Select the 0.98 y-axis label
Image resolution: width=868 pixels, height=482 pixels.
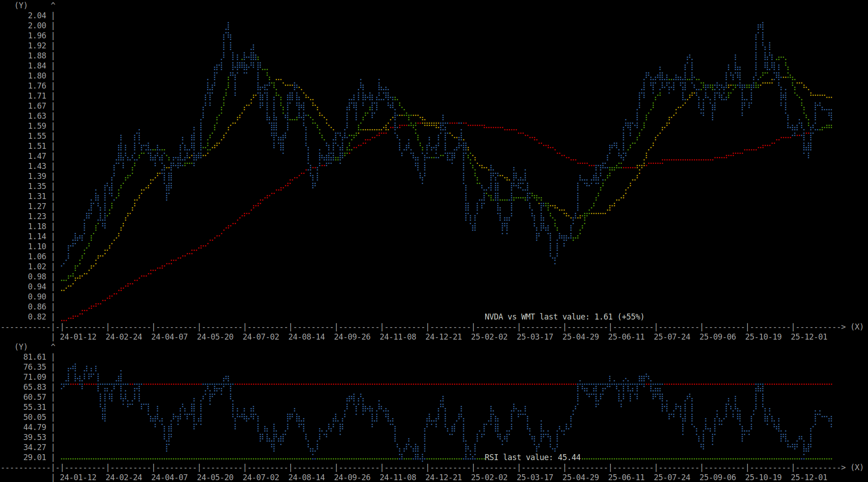click(x=37, y=277)
